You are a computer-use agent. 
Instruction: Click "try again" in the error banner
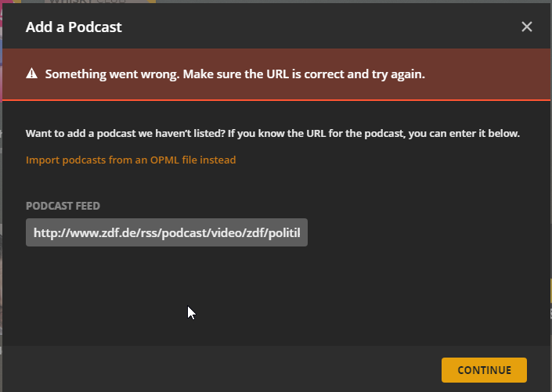coord(400,74)
